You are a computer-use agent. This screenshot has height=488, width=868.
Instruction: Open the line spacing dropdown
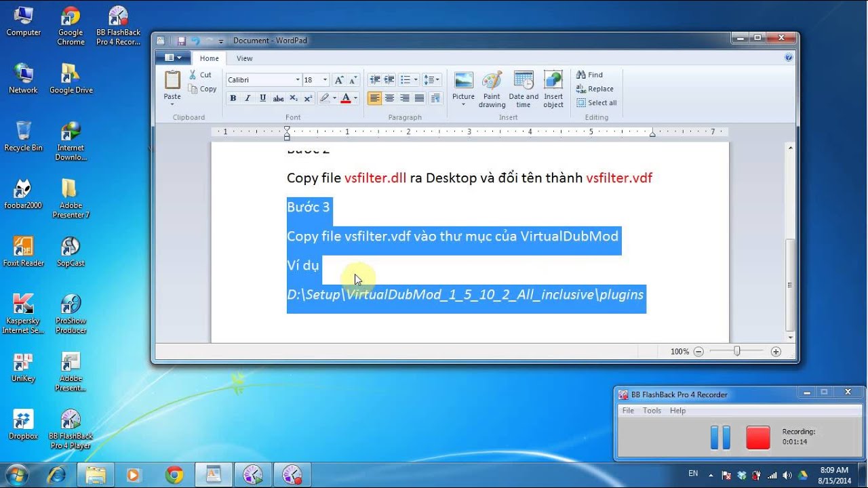tap(432, 80)
